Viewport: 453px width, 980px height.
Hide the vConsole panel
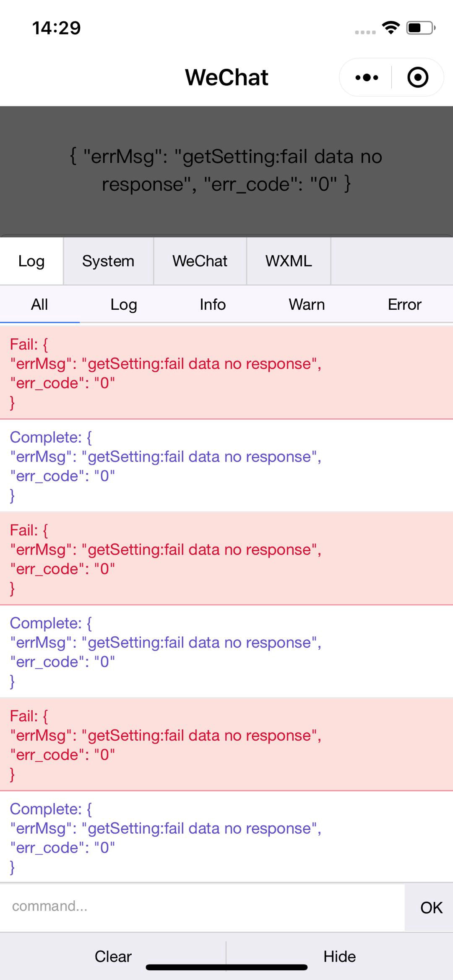tap(340, 956)
